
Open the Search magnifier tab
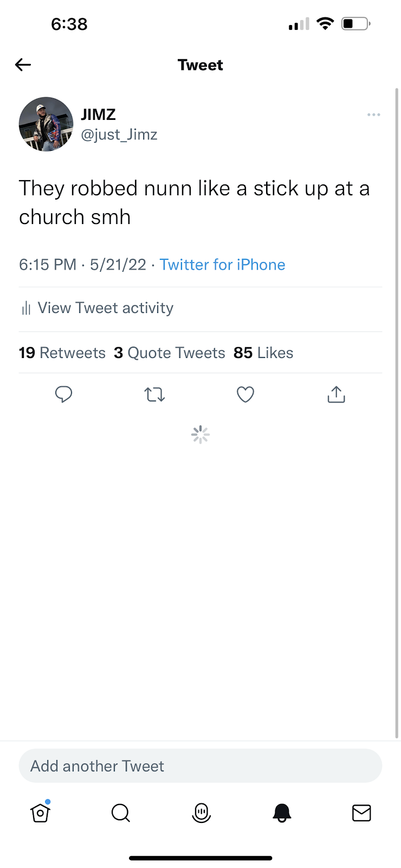(x=120, y=813)
